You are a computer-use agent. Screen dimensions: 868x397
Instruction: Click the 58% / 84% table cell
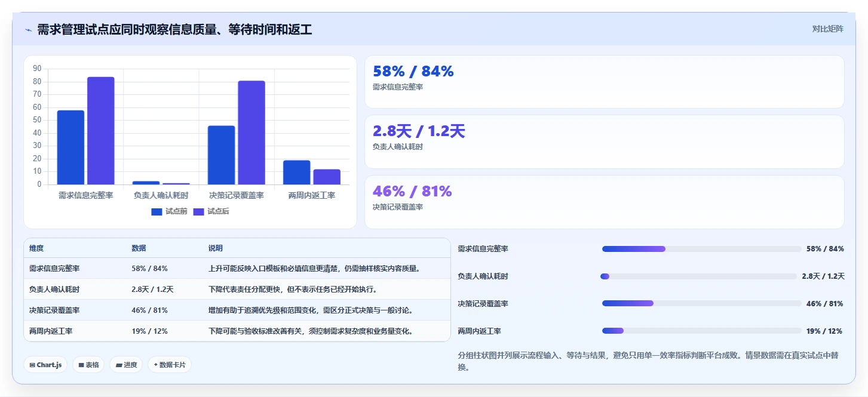(149, 269)
